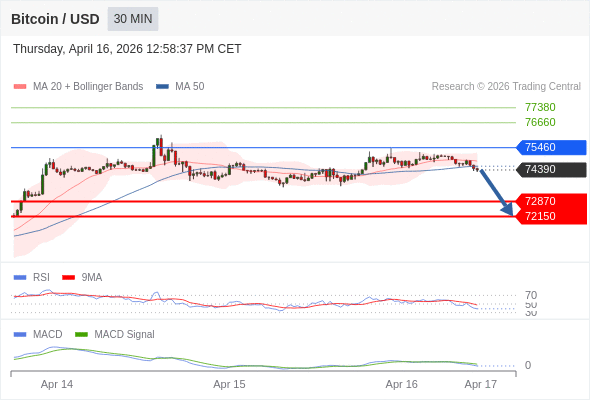
Task: Click the 9MA red legend swatch
Action: point(68,278)
